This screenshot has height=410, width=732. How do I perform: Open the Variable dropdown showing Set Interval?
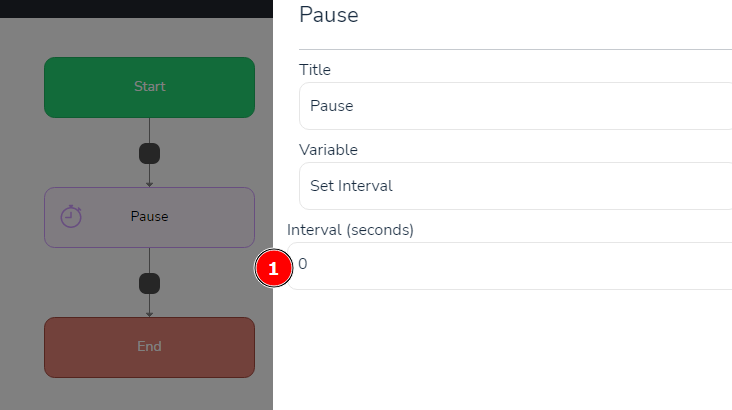pos(515,186)
